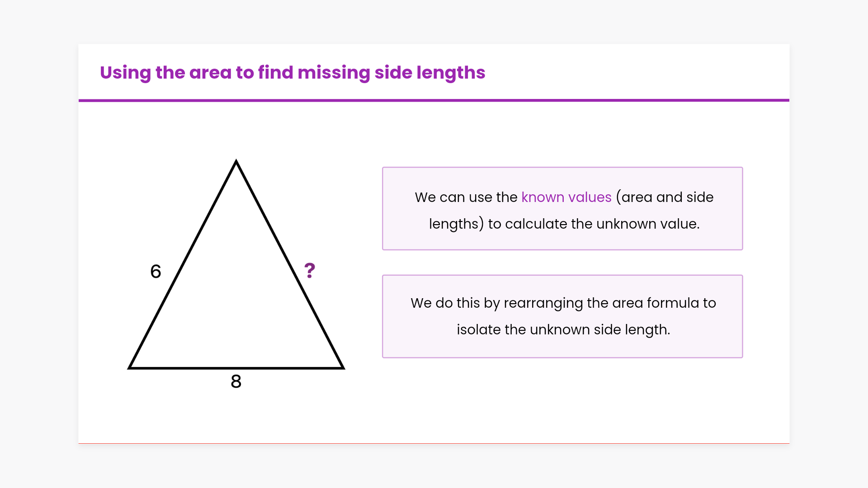This screenshot has height=488, width=868.
Task: Select the slide title about missing side lengths
Action: (x=292, y=73)
